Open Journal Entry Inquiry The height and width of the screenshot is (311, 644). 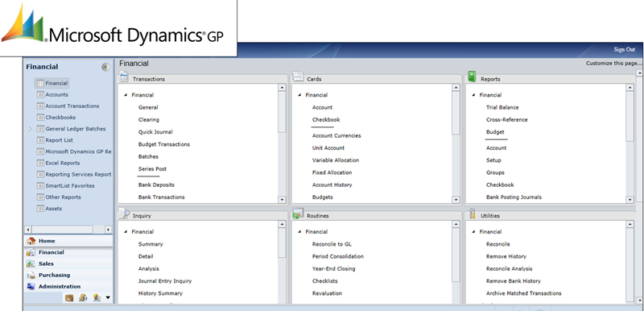point(165,281)
